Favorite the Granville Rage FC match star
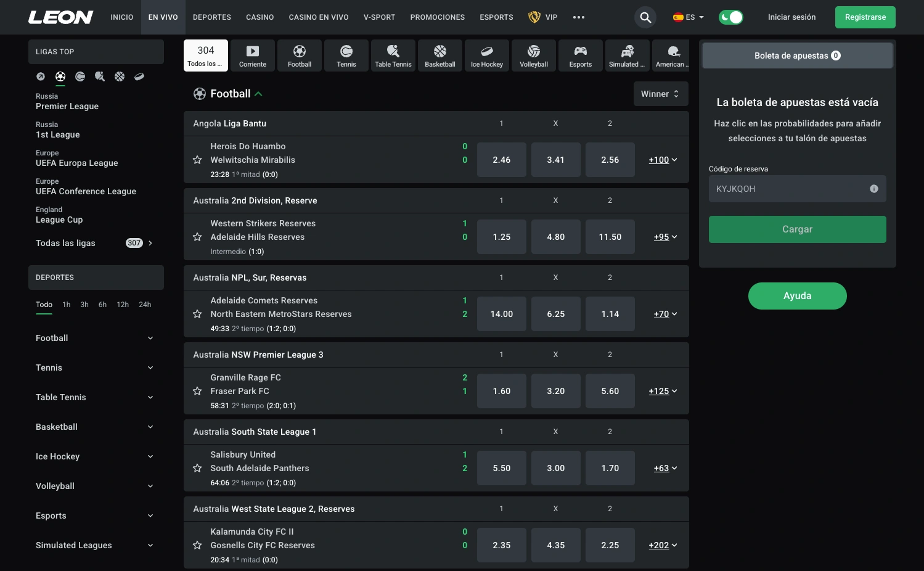The image size is (924, 571). [x=197, y=391]
